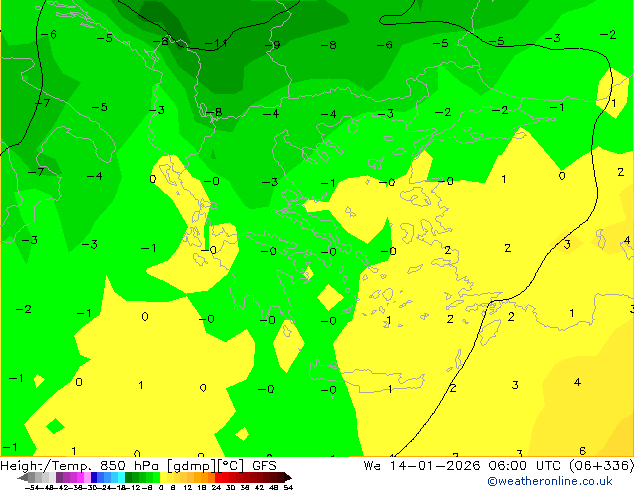Click the gray swatch in the color scale
This screenshot has height=490, width=634.
coord(32,478)
